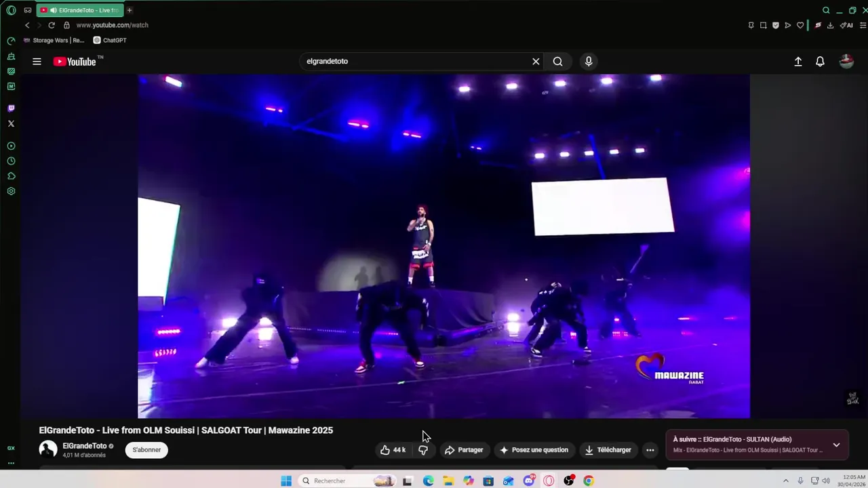The image size is (868, 488).
Task: Open Extensions cube icon in sidebar
Action: 11,176
